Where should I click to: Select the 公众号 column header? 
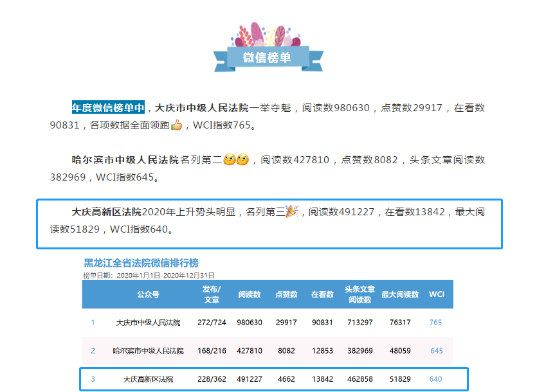tap(148, 294)
